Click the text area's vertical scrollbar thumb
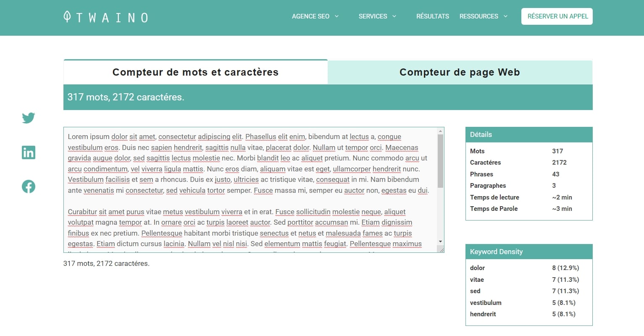This screenshot has height=336, width=644. pyautogui.click(x=440, y=161)
